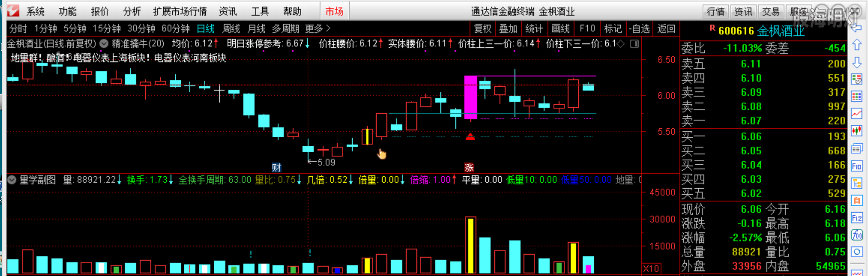This screenshot has height=276, width=868.
Task: Open the 多周期 view
Action: (286, 28)
